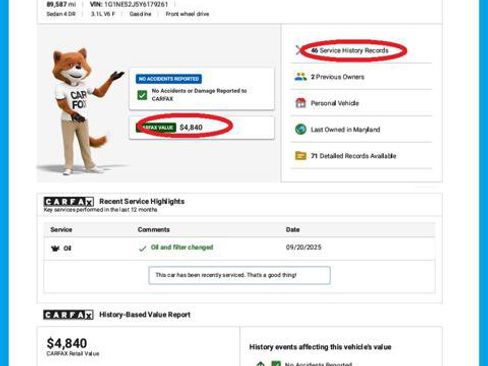Click the oil can icon in Service row
Screen dimensions: 488x366
[55, 248]
